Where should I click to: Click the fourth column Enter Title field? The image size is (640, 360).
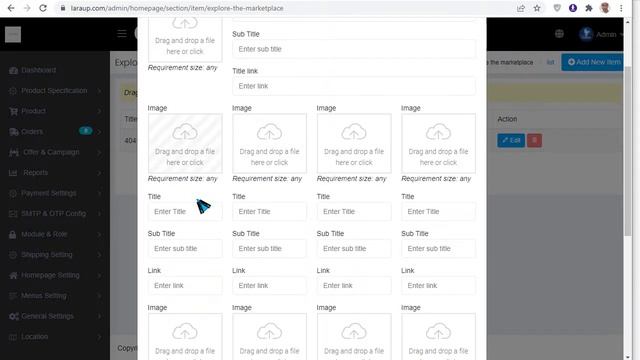(438, 211)
